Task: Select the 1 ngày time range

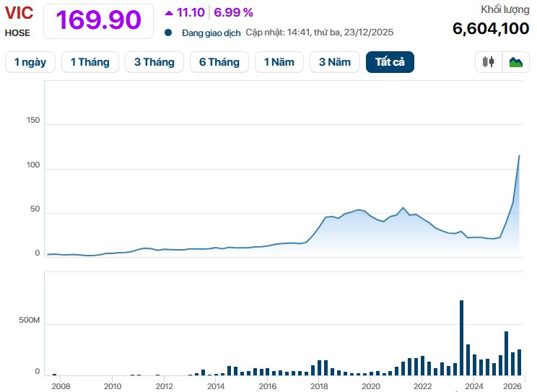Action: [30, 62]
